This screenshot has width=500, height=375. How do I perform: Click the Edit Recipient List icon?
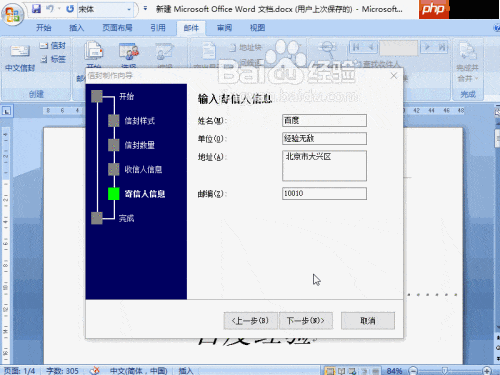(165, 52)
